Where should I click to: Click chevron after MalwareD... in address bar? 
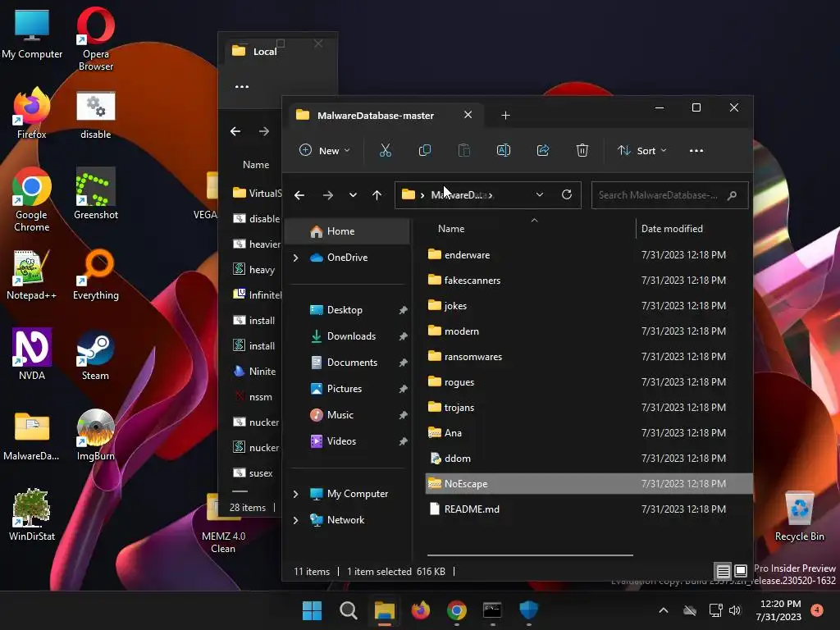point(491,195)
